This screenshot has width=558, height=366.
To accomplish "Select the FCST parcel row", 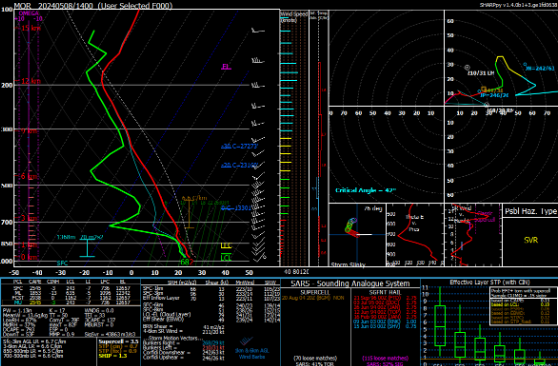I will click(70, 298).
